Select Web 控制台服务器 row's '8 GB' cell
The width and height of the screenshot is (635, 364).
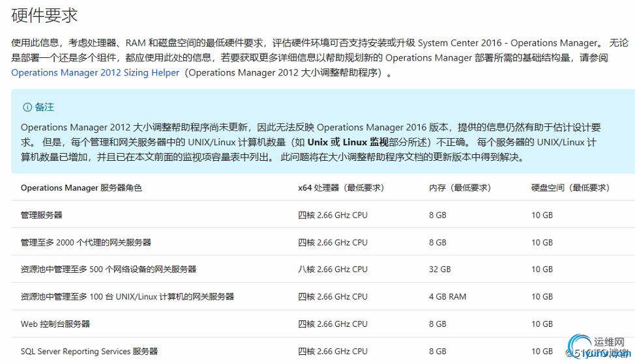(437, 324)
